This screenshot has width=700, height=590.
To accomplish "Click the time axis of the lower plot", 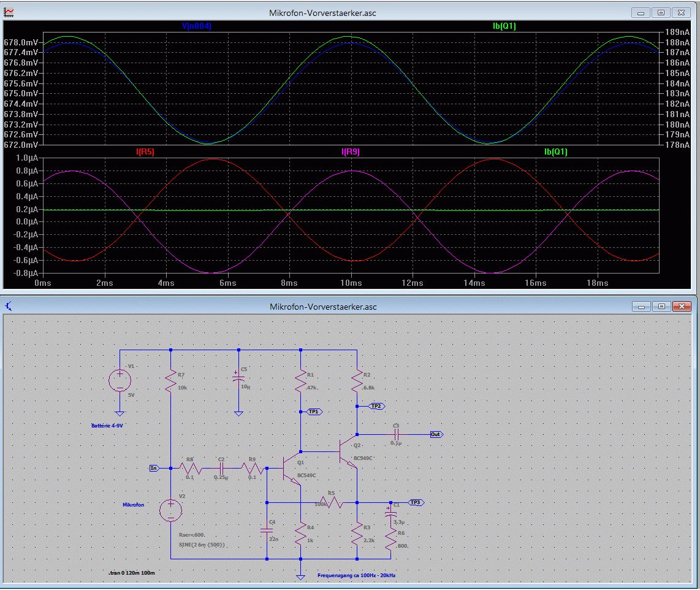I will [351, 283].
